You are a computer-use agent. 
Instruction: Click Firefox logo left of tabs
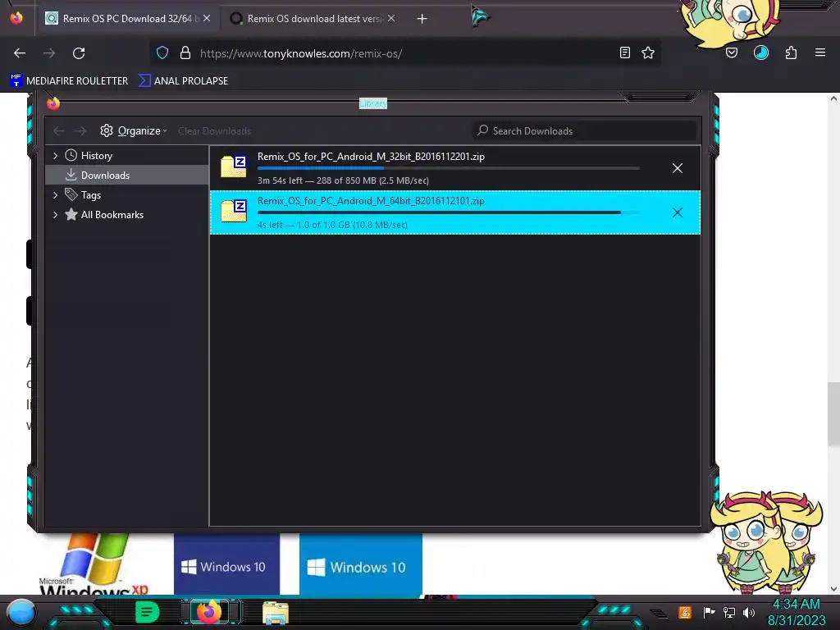16,18
